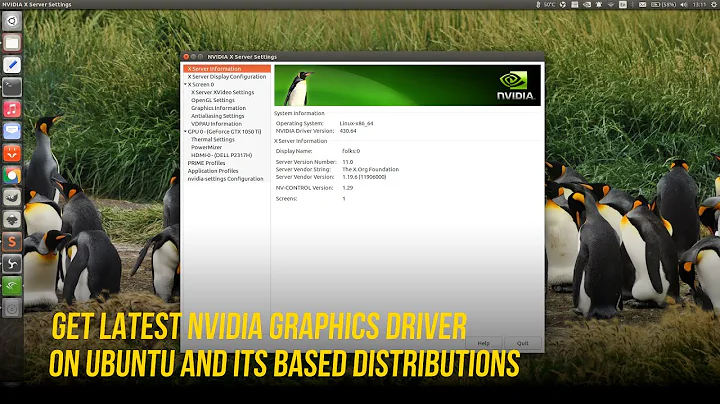Launch the text editor pencil icon
The height and width of the screenshot is (404, 720).
point(12,65)
